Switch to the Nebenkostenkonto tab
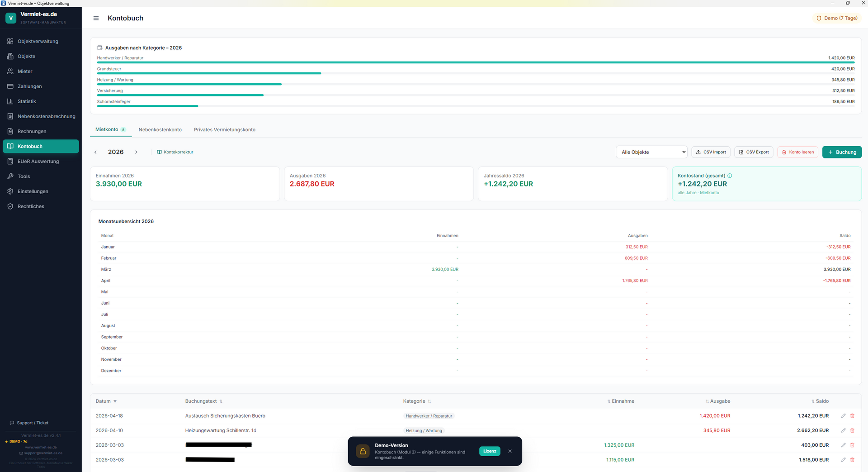 160,129
